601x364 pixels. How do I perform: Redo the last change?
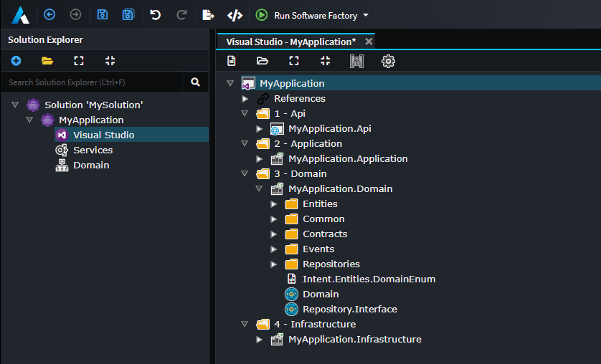[181, 15]
